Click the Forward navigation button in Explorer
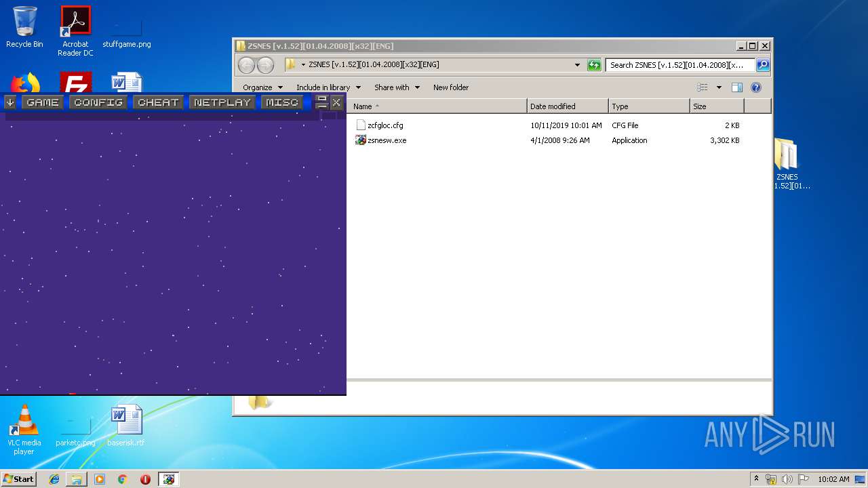This screenshot has width=868, height=488. [x=265, y=65]
